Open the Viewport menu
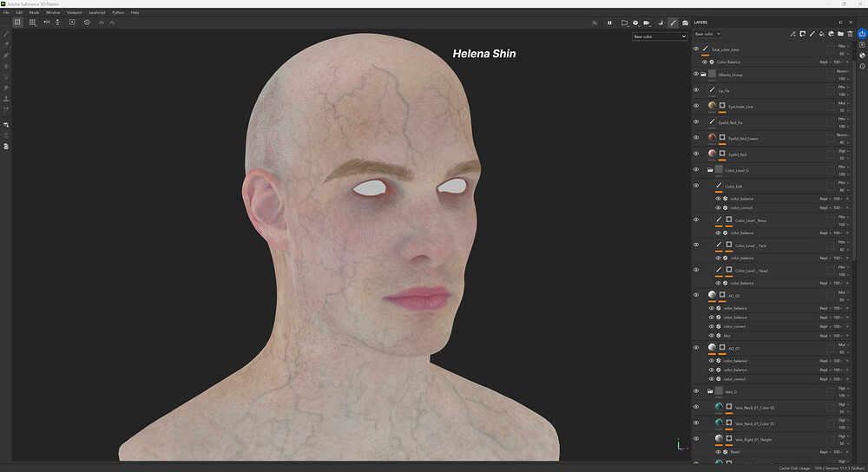868x472 pixels. click(x=75, y=12)
